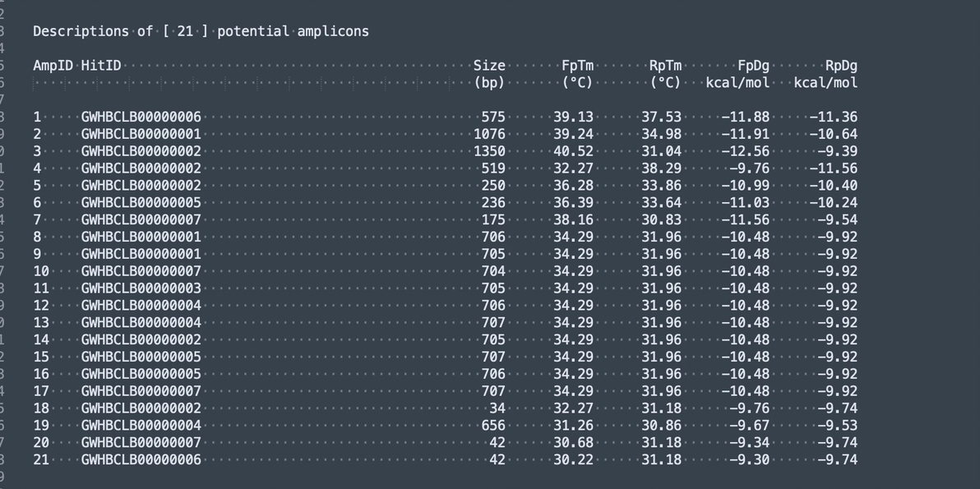Click the HitID column header
Screen dimensions: 980x489
coord(100,66)
